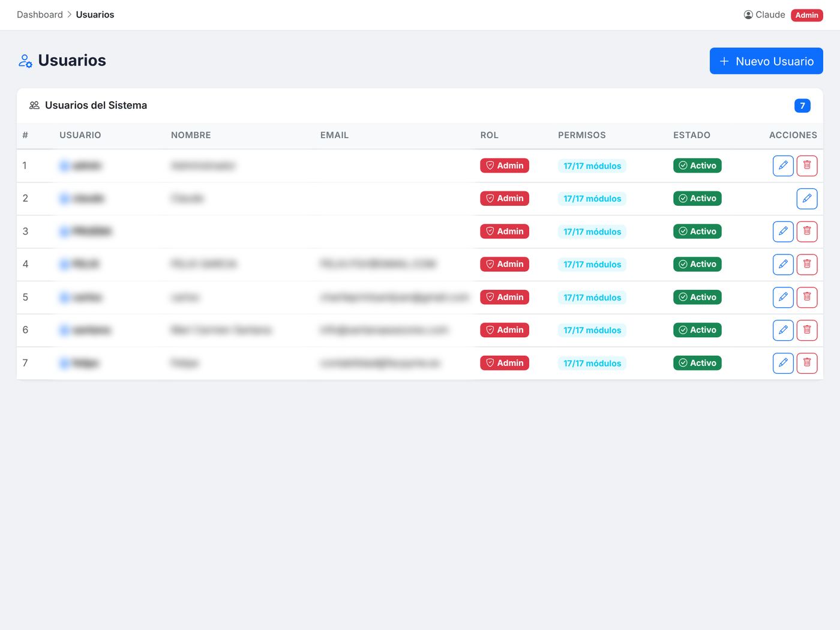
Task: Click the trash icon in row 5
Action: coord(807,297)
